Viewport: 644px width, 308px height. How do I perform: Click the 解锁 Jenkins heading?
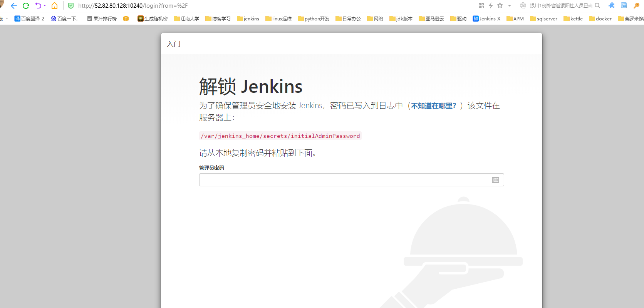point(251,86)
